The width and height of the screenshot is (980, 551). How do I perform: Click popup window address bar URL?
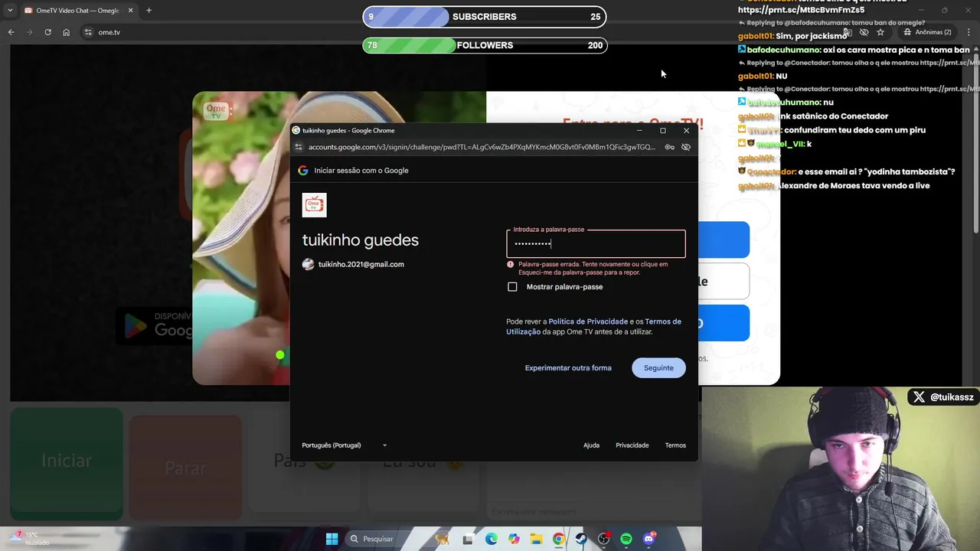coord(482,147)
